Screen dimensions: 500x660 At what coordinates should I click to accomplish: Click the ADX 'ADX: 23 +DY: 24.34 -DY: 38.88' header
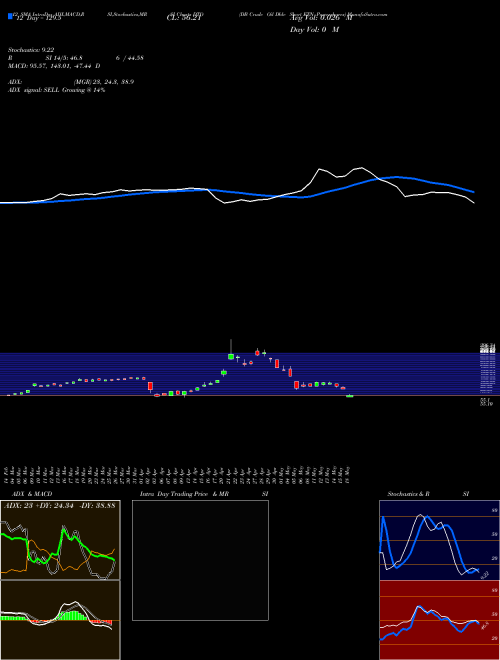pyautogui.click(x=59, y=505)
